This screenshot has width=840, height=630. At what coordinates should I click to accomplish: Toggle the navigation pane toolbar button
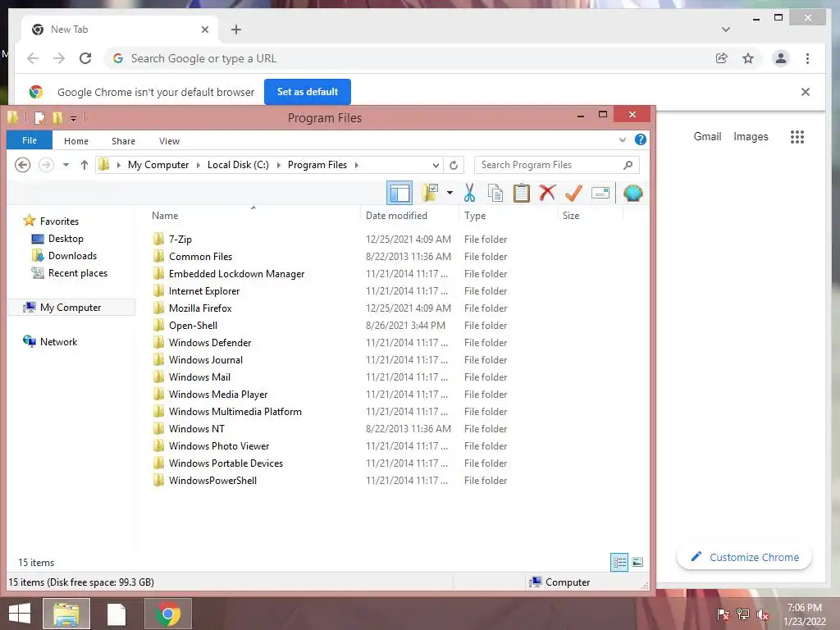click(399, 193)
